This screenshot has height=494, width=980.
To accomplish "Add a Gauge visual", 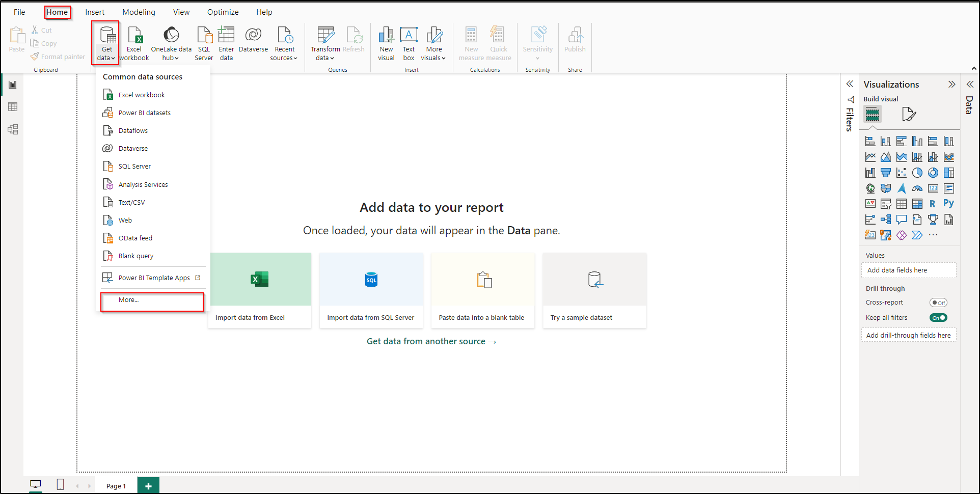I will point(917,188).
